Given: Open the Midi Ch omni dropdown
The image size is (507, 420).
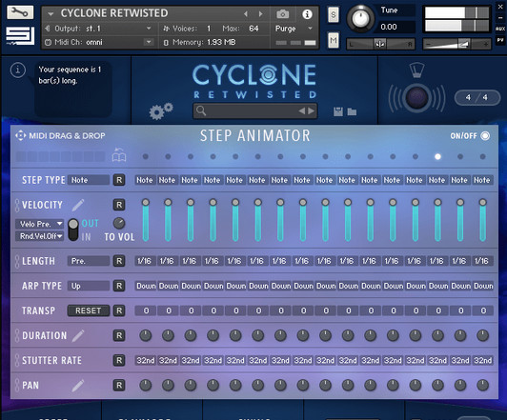Looking at the screenshot, I should click(x=98, y=42).
